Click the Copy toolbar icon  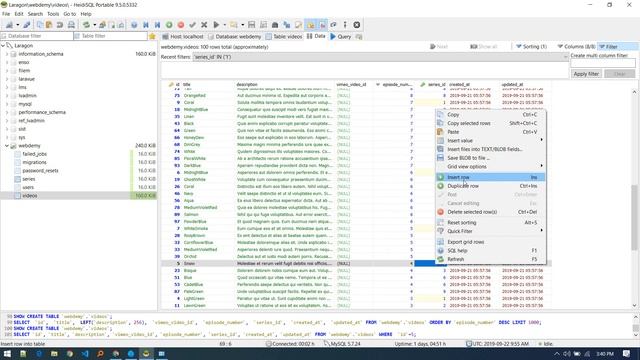pyautogui.click(x=40, y=25)
